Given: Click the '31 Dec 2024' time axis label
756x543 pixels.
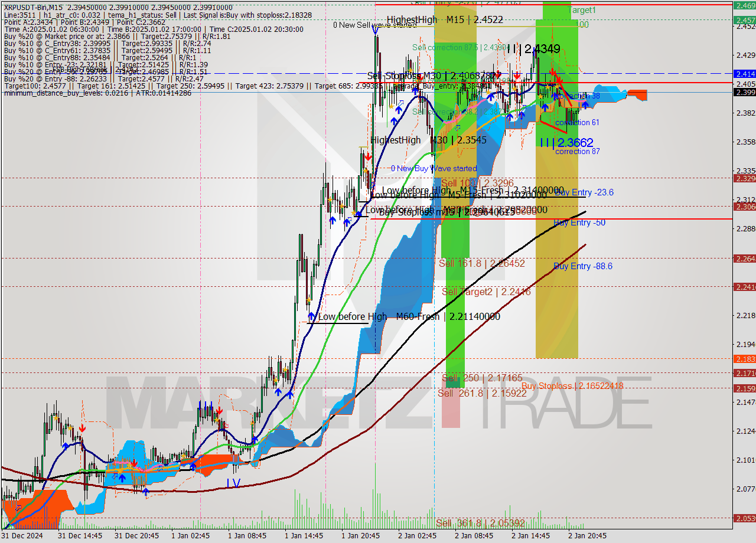Looking at the screenshot, I should (x=22, y=536).
